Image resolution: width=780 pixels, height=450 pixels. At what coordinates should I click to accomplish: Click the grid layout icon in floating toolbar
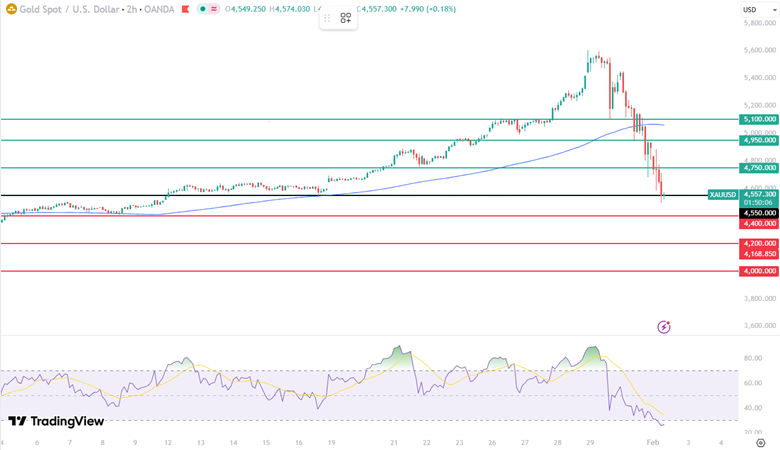pos(345,18)
